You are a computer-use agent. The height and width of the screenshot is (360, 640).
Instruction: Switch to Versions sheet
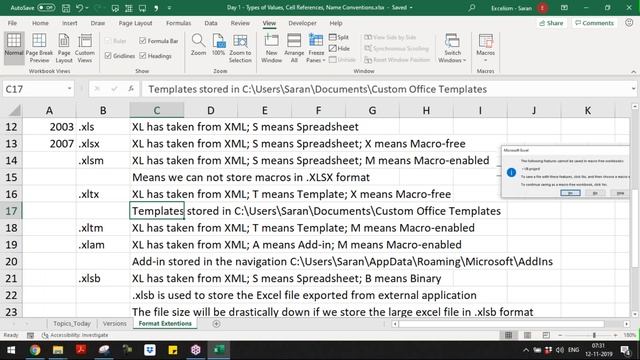click(x=115, y=323)
